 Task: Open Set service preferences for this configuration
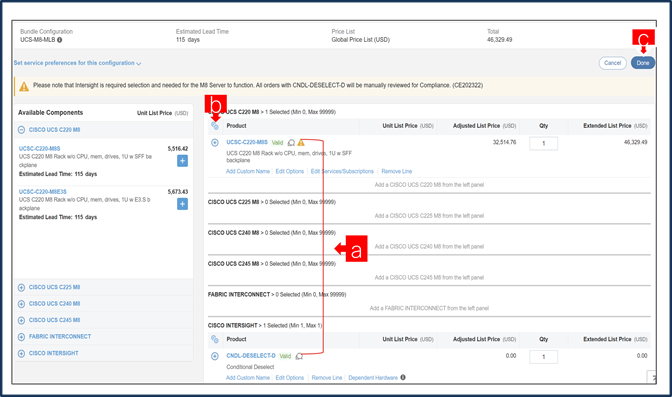77,63
